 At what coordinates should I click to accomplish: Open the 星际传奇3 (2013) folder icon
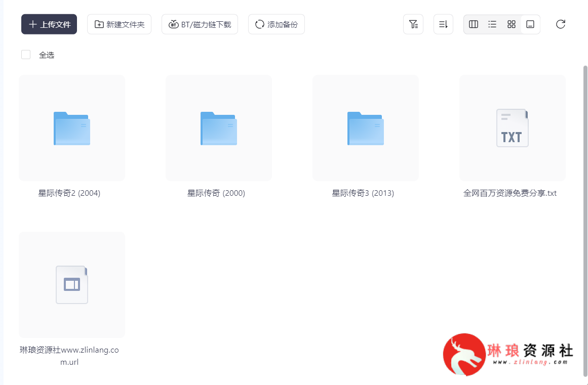pos(366,128)
